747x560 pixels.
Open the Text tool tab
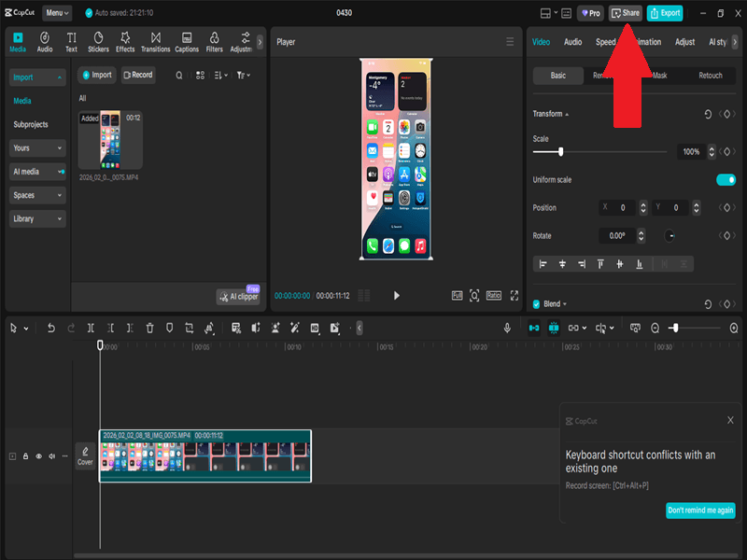[72, 42]
